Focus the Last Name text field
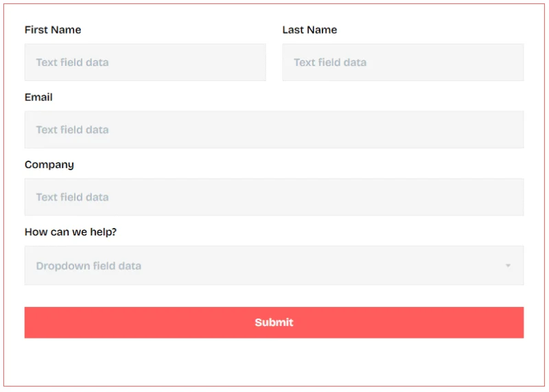549x392 pixels. pos(403,62)
